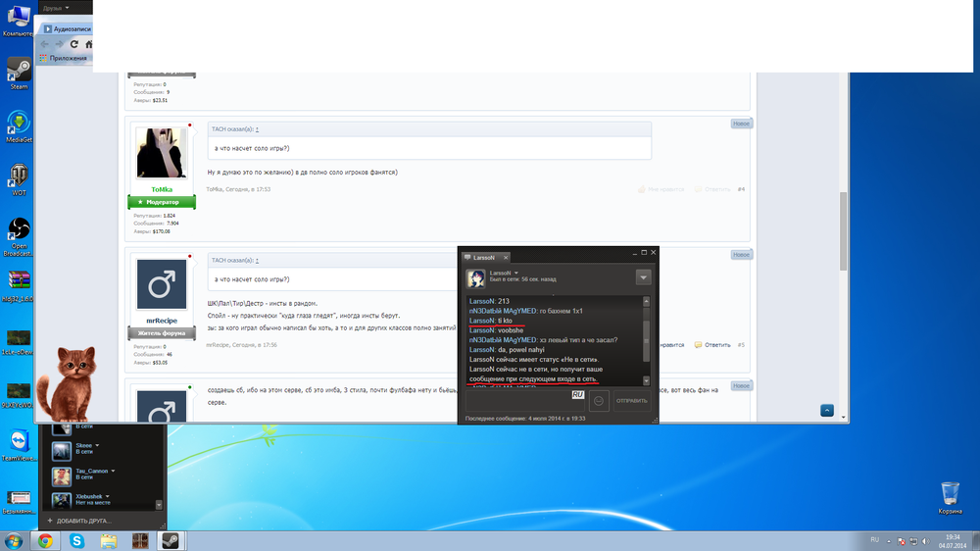Open the Skeee friend dropdown arrow
The height and width of the screenshot is (551, 980).
click(x=97, y=444)
